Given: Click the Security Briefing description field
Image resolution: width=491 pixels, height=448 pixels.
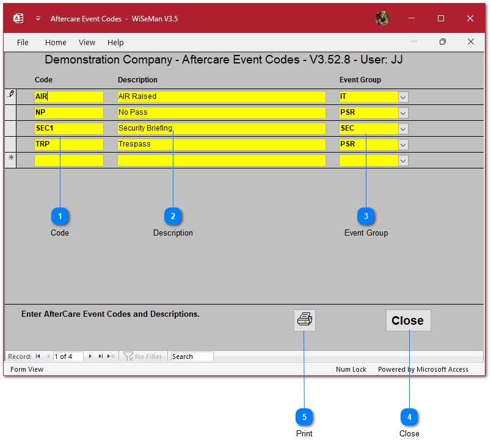Looking at the screenshot, I should click(221, 129).
